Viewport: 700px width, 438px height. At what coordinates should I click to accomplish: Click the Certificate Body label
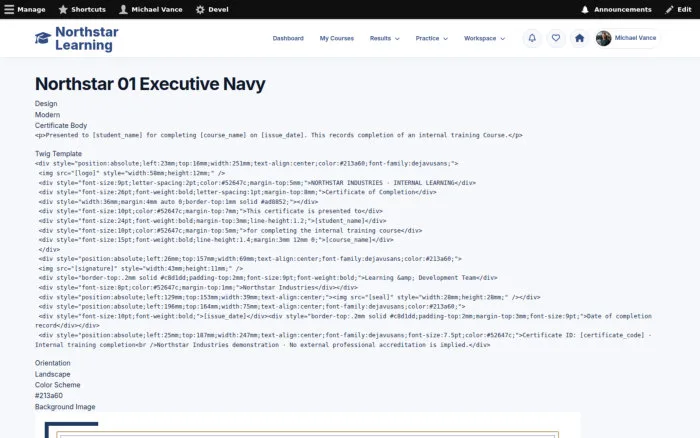pos(61,125)
